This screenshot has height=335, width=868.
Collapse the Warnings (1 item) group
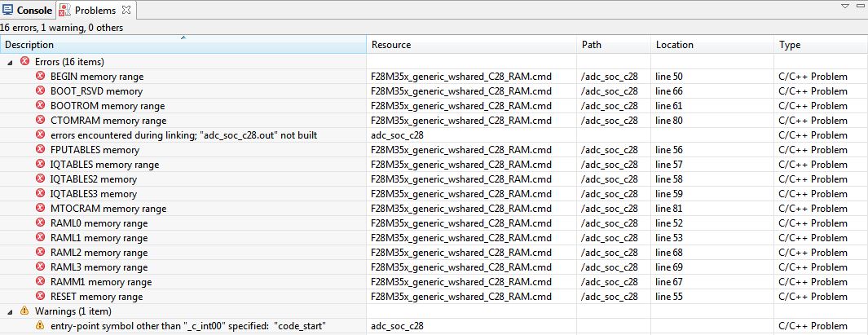pyautogui.click(x=10, y=311)
